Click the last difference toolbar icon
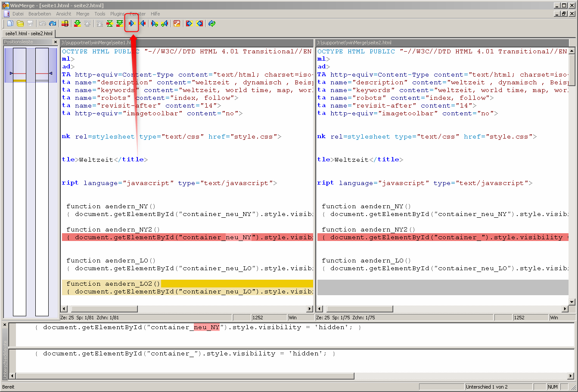Viewport: 578px width, 392px height. click(121, 23)
